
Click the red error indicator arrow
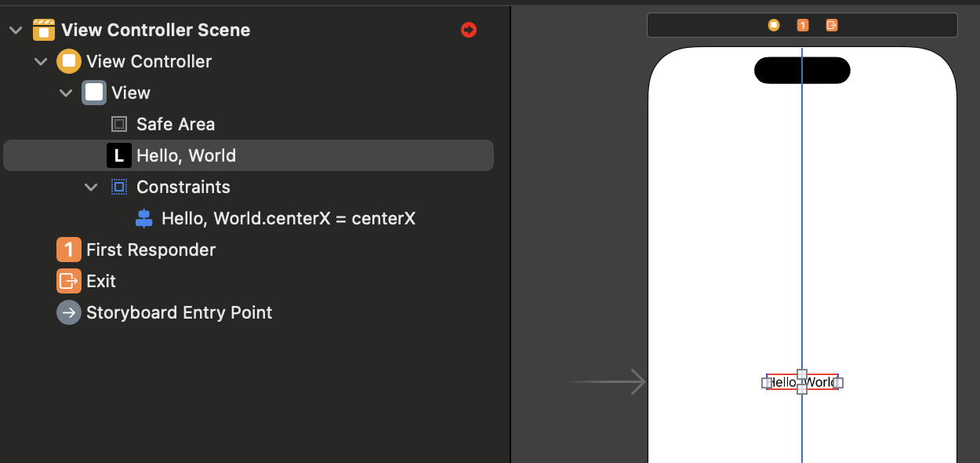pyautogui.click(x=469, y=30)
